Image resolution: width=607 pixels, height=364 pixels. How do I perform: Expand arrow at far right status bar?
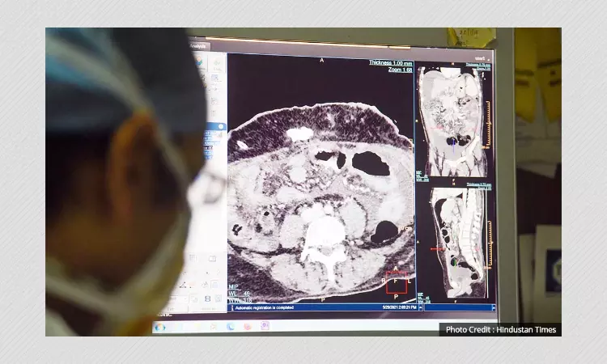coord(493,307)
